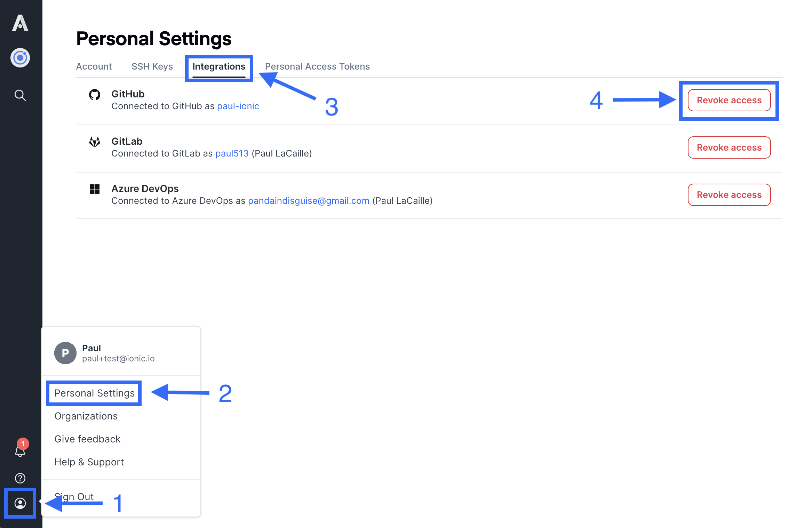
Task: Click the GitLab fox logo icon
Action: (x=95, y=142)
